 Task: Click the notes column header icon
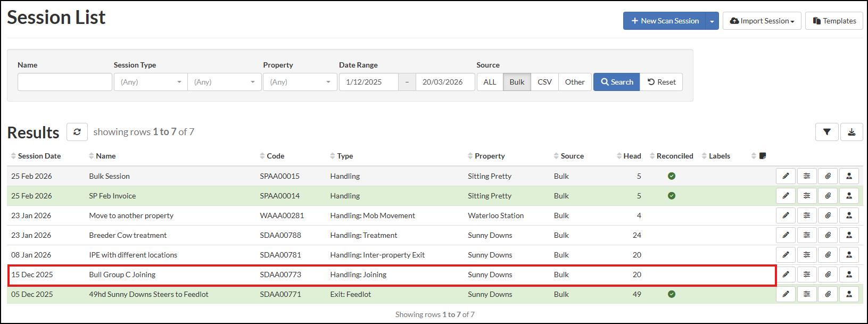(763, 156)
